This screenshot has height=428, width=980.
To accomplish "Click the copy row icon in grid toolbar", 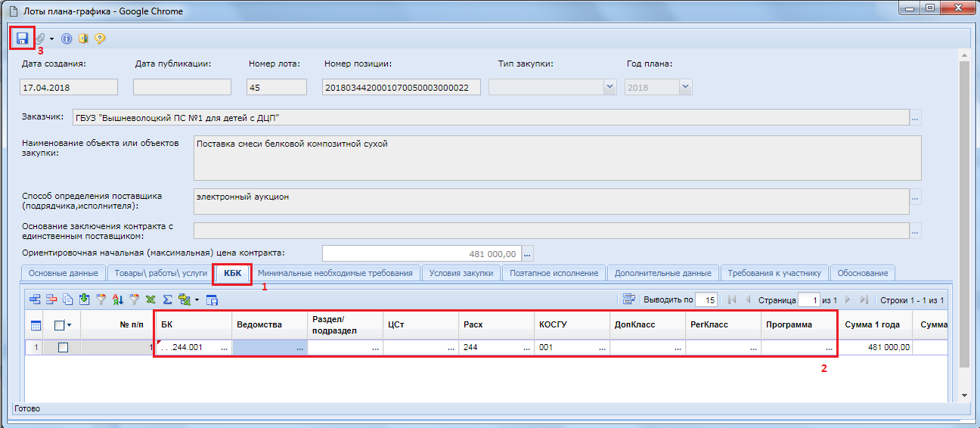I will click(68, 299).
